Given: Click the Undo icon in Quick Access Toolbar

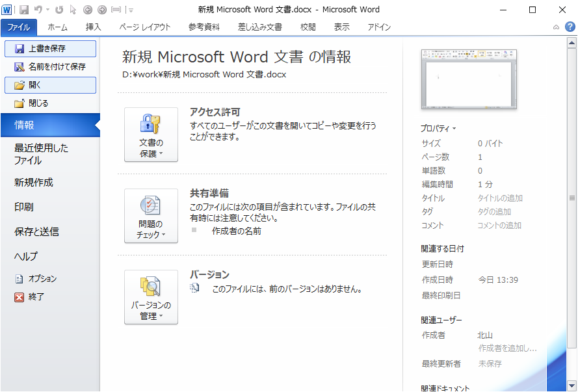Looking at the screenshot, I should [38, 9].
